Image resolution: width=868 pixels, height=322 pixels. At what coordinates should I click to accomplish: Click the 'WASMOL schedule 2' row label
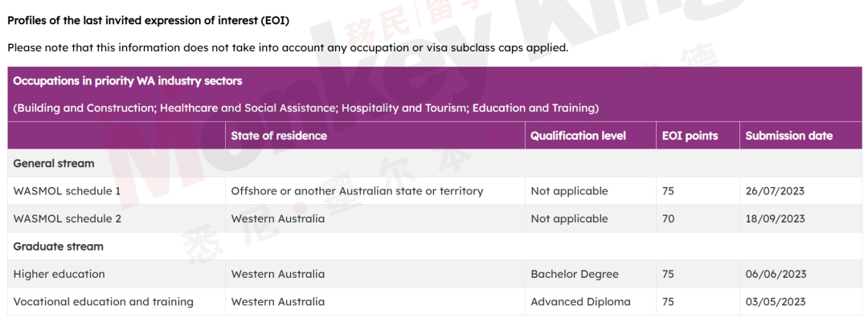[x=67, y=218]
